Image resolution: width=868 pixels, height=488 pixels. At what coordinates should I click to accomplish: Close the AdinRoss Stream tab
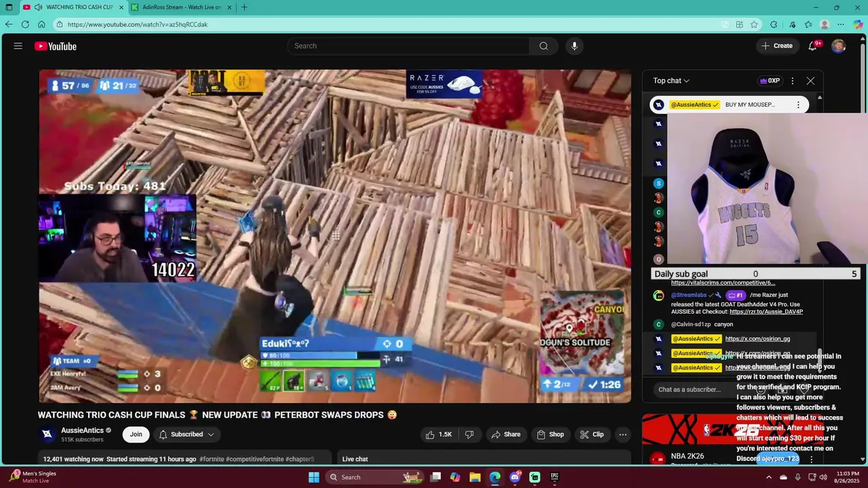pos(229,7)
